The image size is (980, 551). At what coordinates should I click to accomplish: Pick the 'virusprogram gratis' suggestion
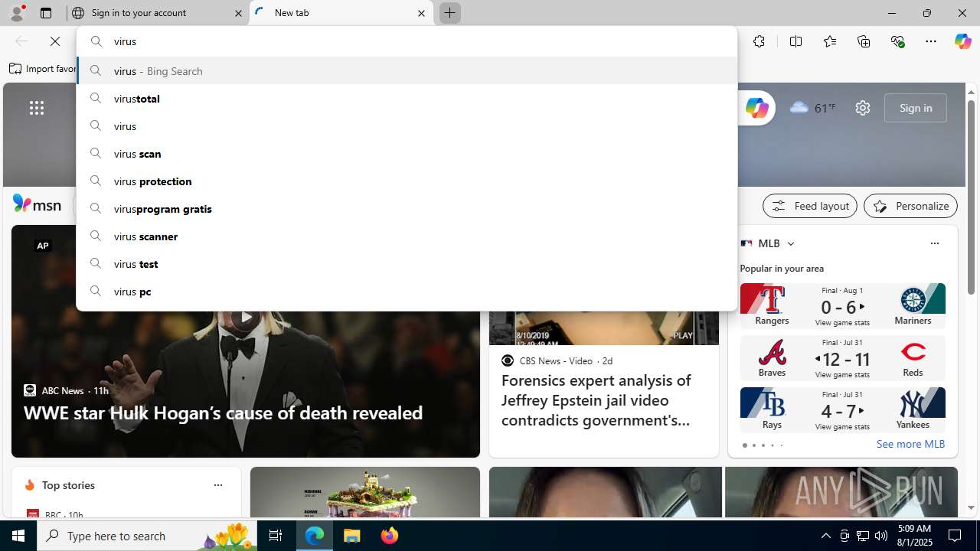pos(407,208)
